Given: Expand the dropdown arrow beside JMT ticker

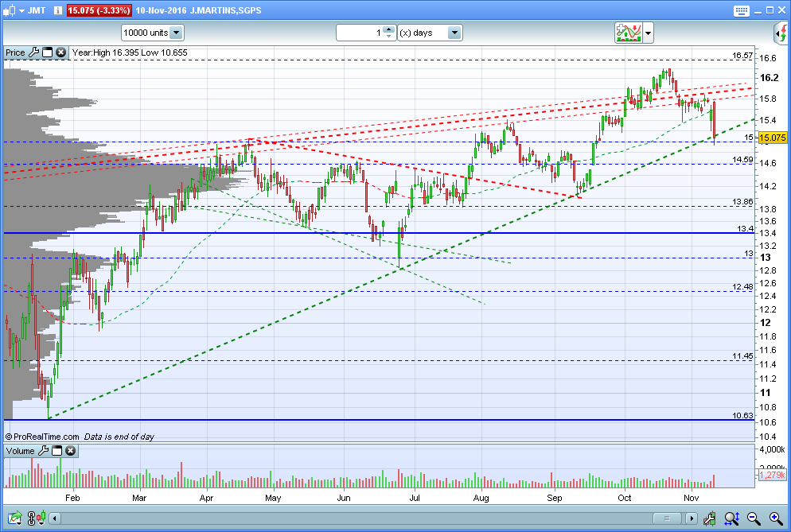Looking at the screenshot, I should tap(21, 10).
